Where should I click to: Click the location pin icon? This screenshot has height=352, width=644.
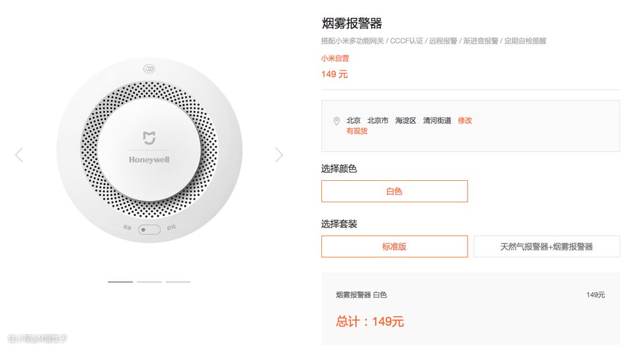[337, 121]
